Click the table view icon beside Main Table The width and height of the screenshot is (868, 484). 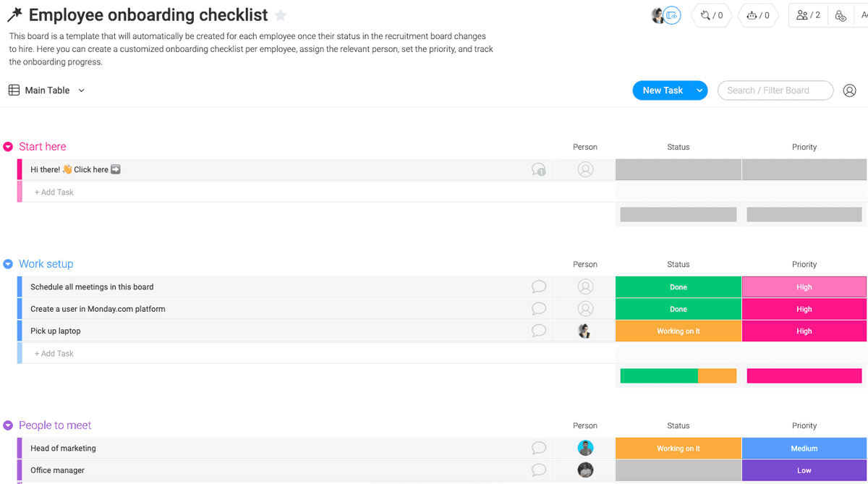[13, 90]
